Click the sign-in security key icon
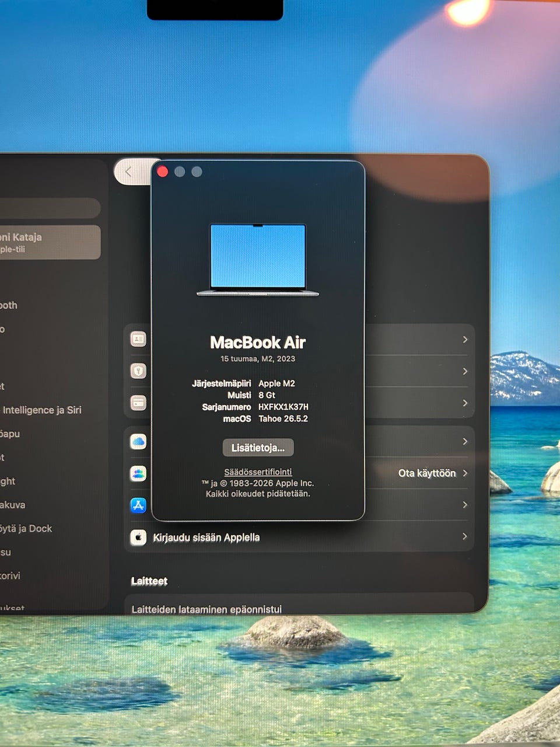560x747 pixels. 138,371
